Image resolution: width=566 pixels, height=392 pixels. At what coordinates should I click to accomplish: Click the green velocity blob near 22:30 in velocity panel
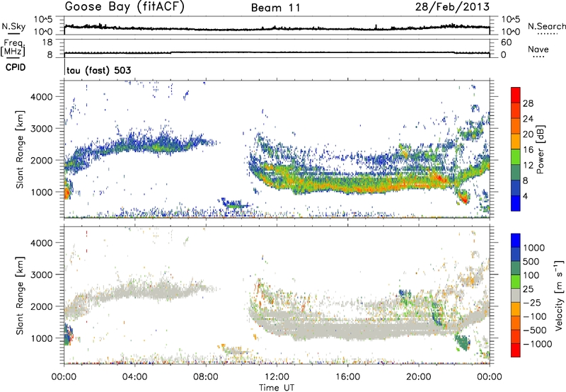[x=463, y=342]
